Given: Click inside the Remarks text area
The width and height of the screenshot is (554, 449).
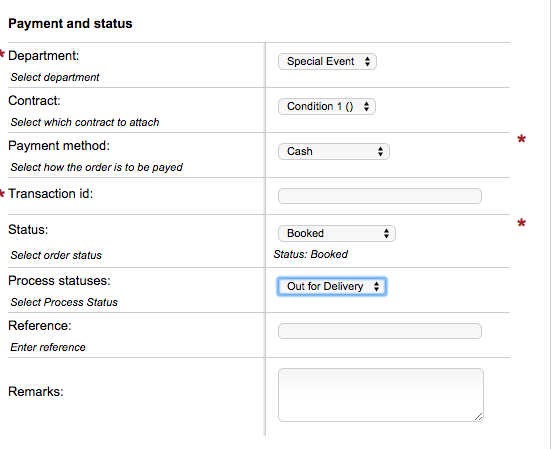Looking at the screenshot, I should (381, 395).
